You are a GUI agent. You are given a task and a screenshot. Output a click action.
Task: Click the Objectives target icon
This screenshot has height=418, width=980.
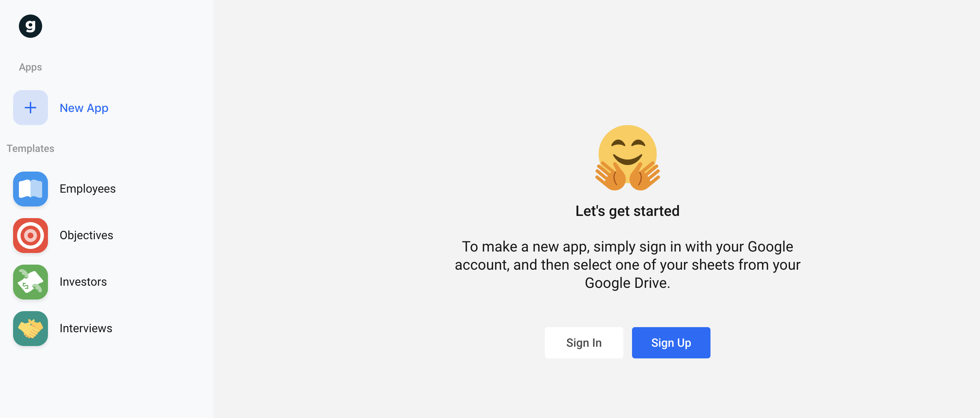(31, 235)
